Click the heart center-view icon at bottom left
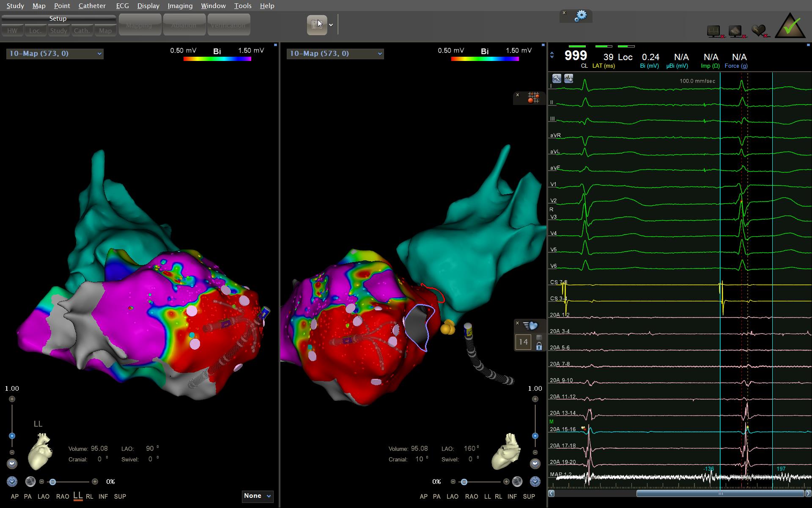 point(12,482)
